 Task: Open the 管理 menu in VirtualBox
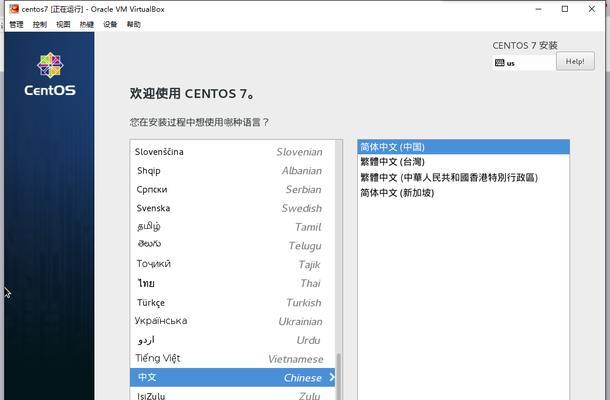(16, 25)
